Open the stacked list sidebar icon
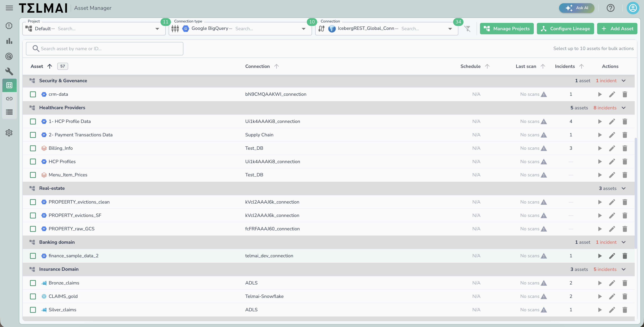The image size is (644, 327). point(9,112)
